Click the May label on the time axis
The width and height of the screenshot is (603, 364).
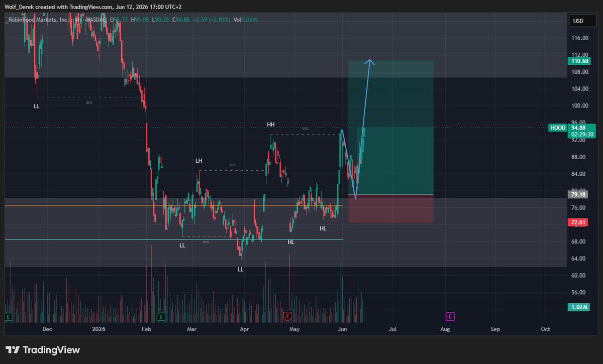click(294, 329)
